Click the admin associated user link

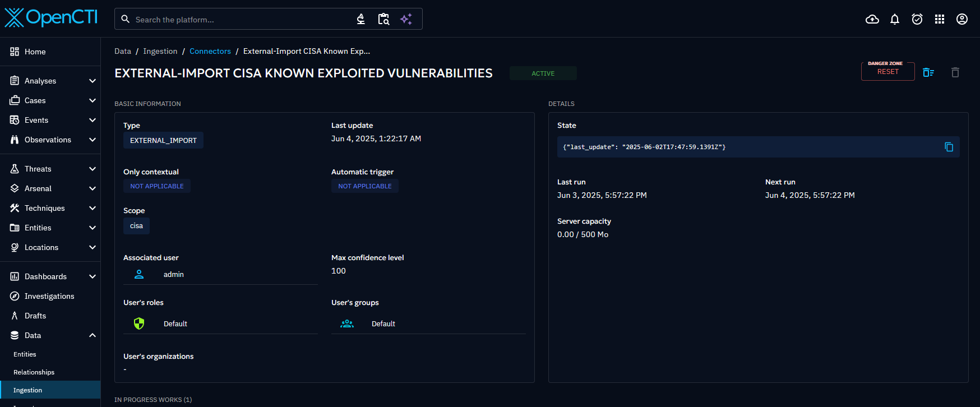pyautogui.click(x=220, y=274)
